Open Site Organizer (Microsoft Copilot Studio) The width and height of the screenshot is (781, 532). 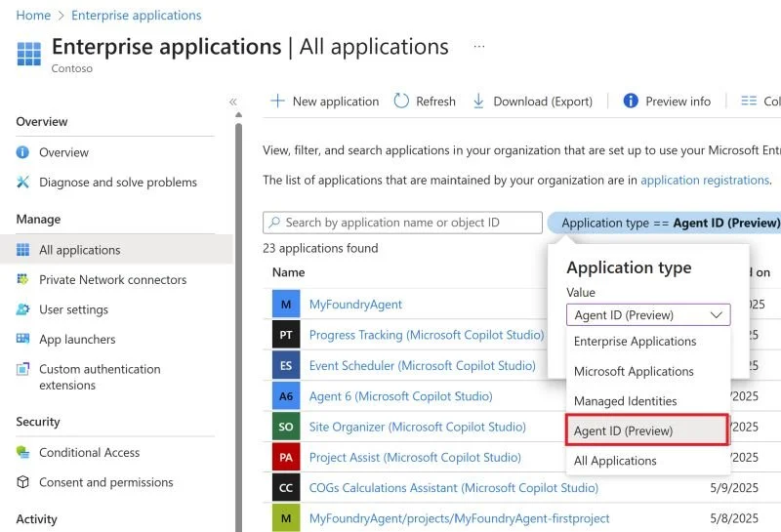(x=418, y=427)
